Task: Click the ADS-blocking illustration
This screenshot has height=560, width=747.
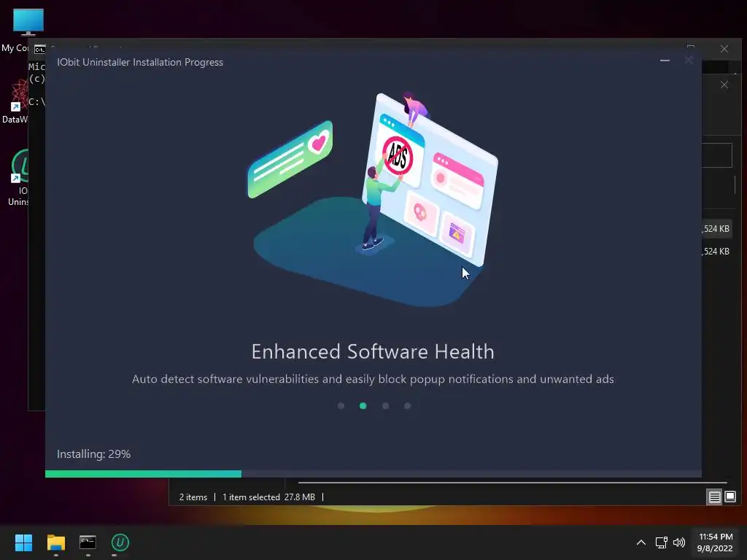Action: pyautogui.click(x=398, y=156)
